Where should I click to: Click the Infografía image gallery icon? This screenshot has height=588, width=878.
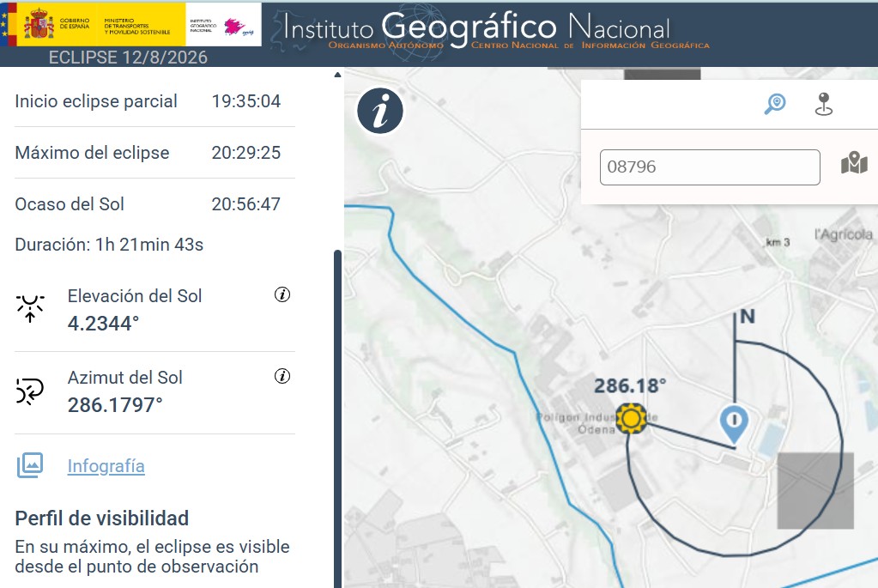[30, 465]
